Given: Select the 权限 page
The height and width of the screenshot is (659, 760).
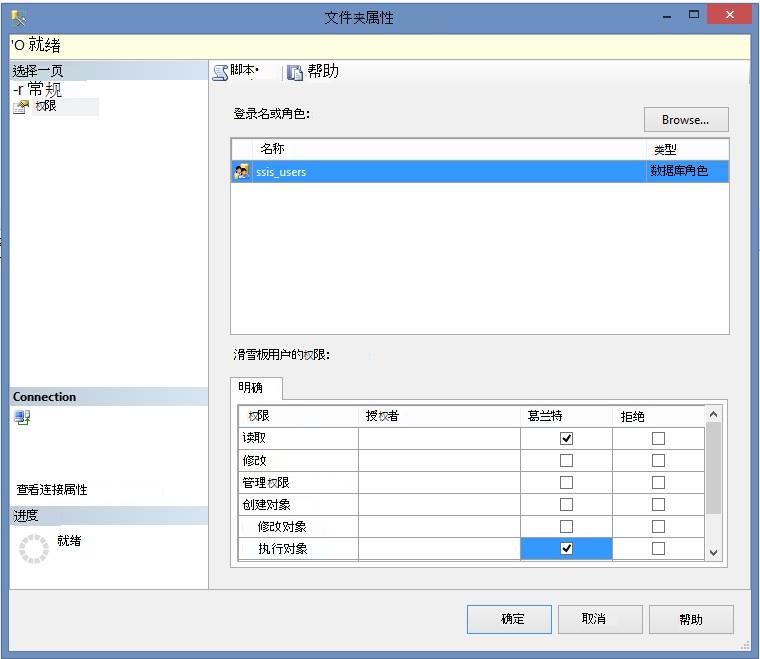Looking at the screenshot, I should point(46,106).
